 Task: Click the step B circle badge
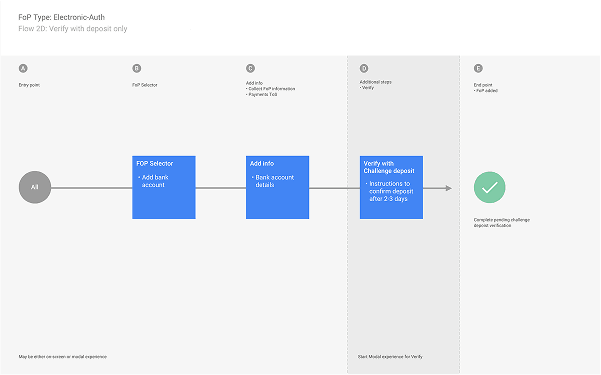click(x=136, y=68)
